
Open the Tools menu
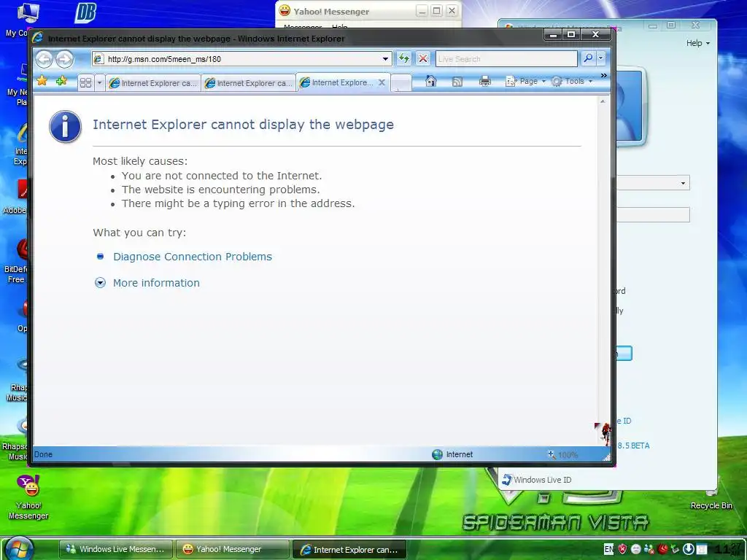pyautogui.click(x=572, y=82)
